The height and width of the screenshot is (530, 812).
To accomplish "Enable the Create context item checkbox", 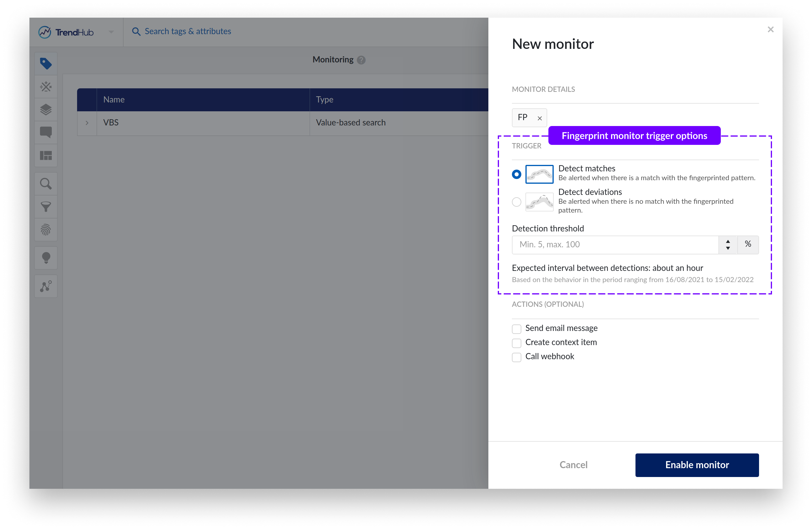I will (516, 343).
